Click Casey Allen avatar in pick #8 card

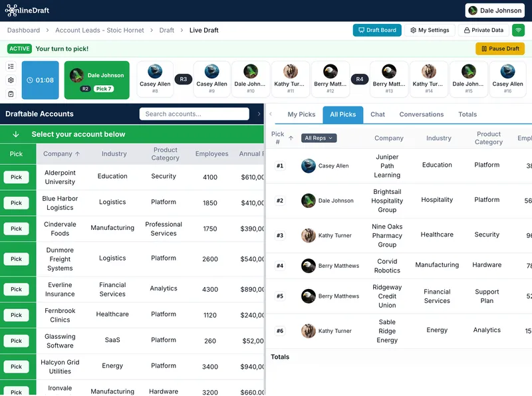pos(155,71)
